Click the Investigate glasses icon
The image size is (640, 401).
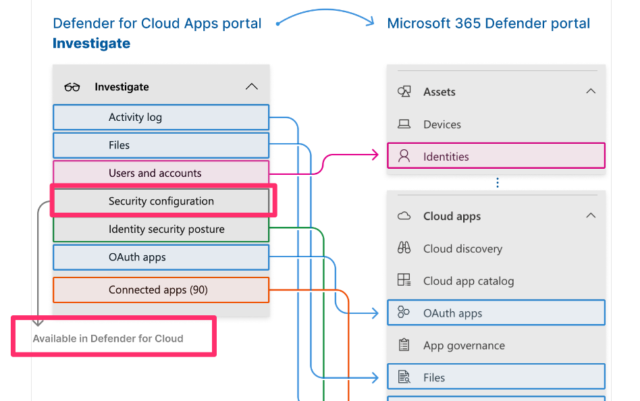pos(72,87)
